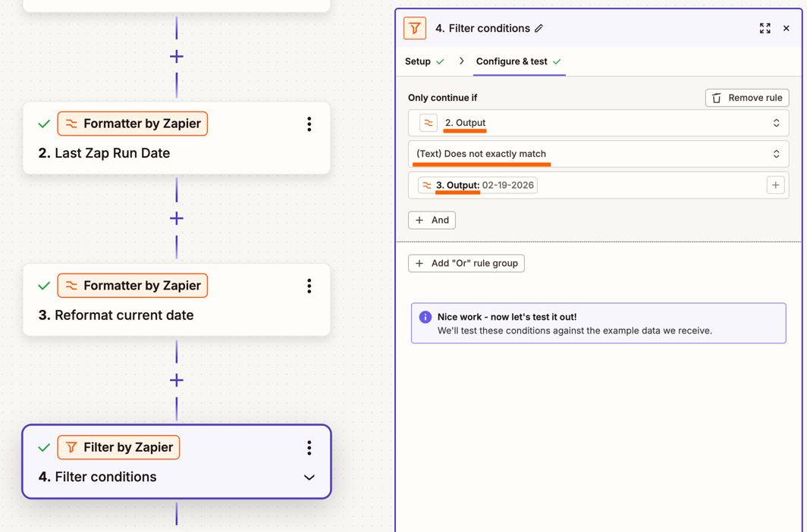The width and height of the screenshot is (807, 532).
Task: Click the '+ And' button
Action: (432, 220)
